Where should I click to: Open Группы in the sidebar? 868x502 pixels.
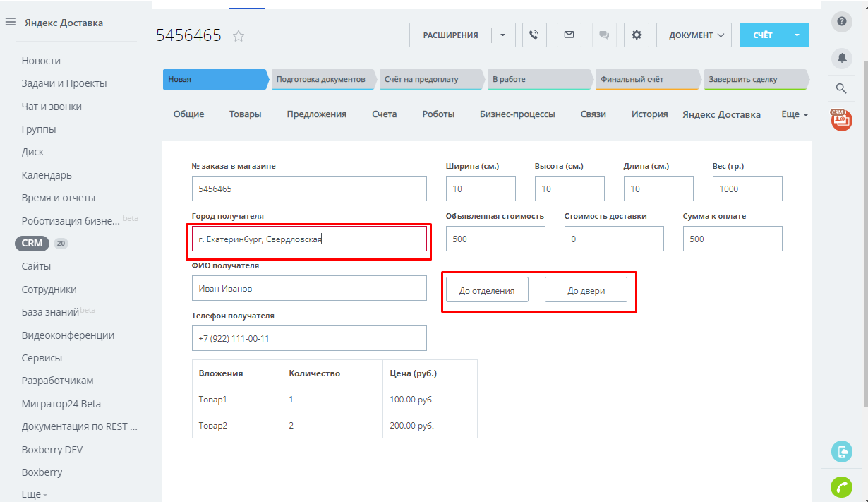39,129
